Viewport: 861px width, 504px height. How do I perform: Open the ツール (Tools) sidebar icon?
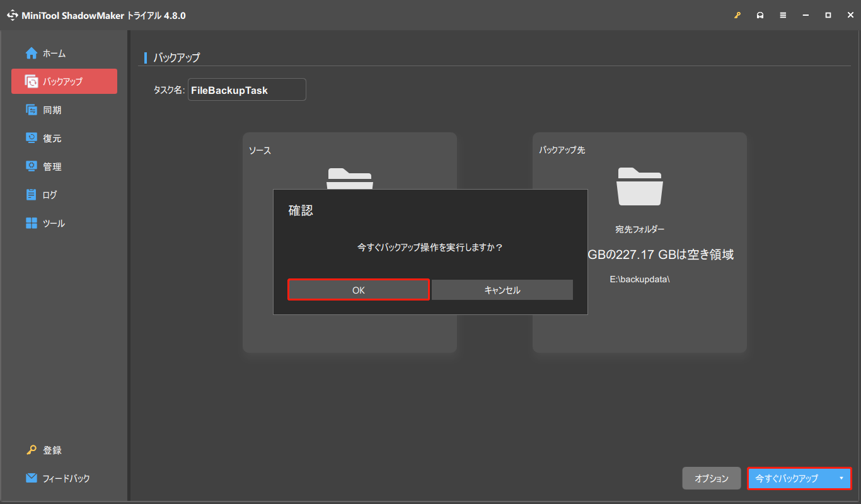tap(30, 223)
